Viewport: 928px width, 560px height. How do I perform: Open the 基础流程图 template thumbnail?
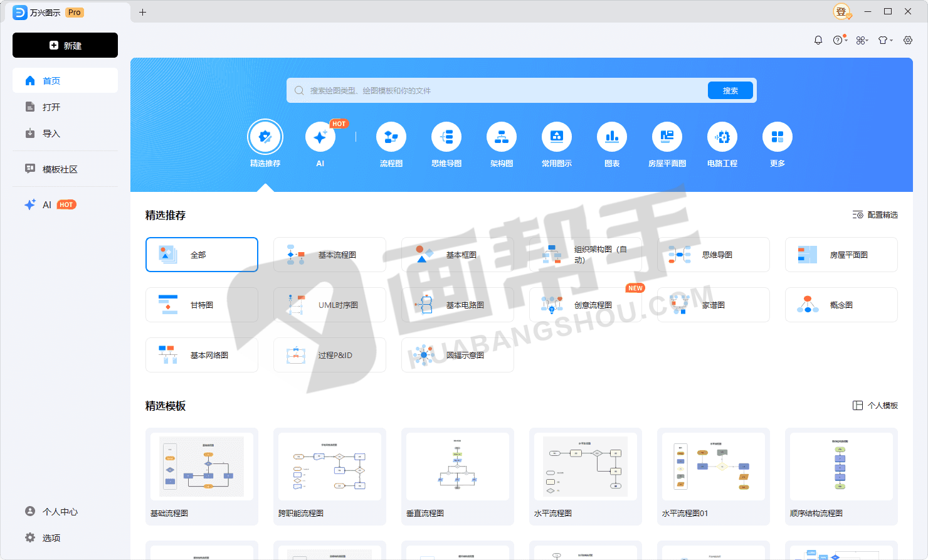coord(201,467)
